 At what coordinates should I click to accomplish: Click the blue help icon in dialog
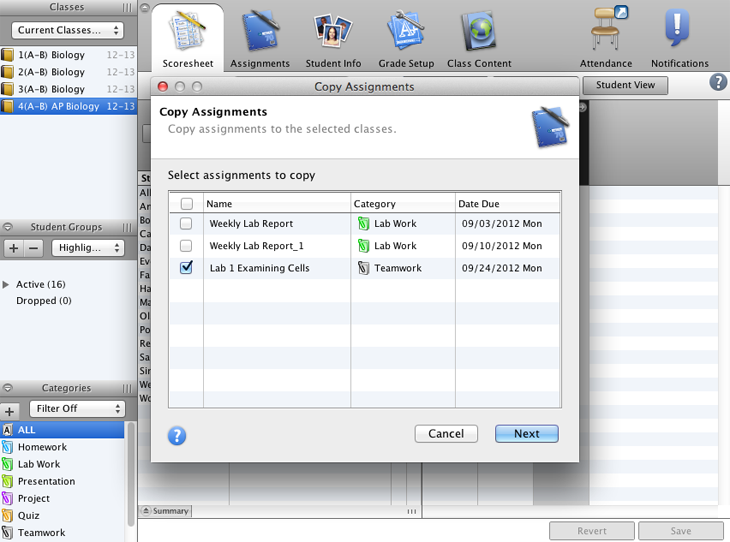click(x=177, y=435)
